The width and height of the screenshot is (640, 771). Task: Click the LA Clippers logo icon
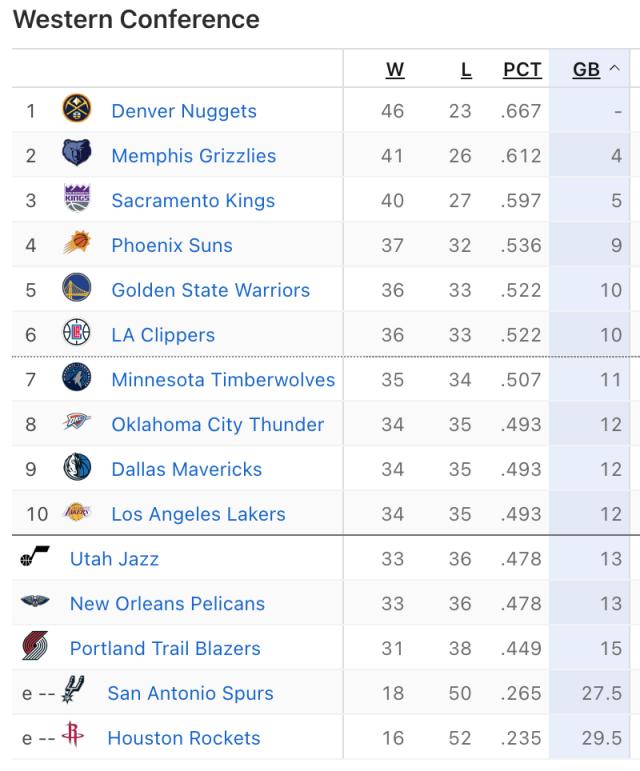pos(77,335)
